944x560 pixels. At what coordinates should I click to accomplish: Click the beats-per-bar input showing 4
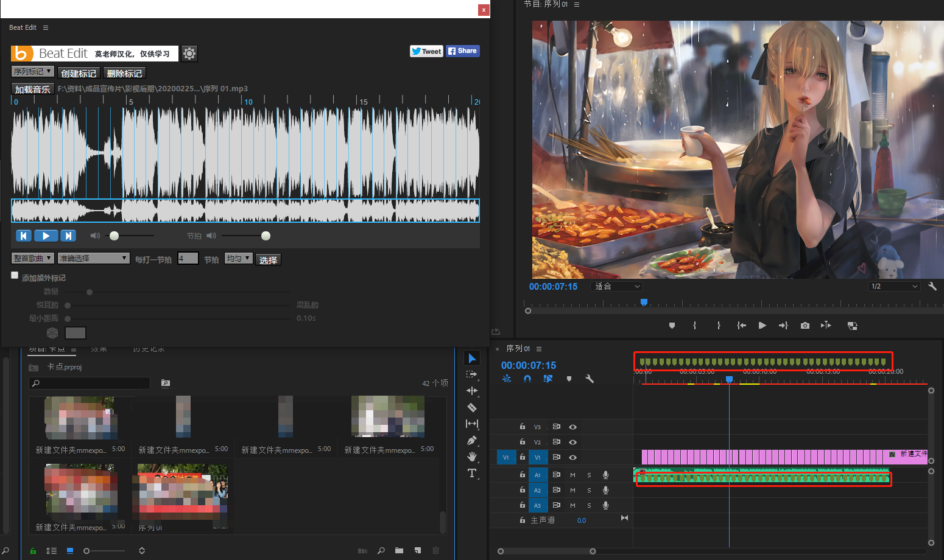click(x=188, y=259)
